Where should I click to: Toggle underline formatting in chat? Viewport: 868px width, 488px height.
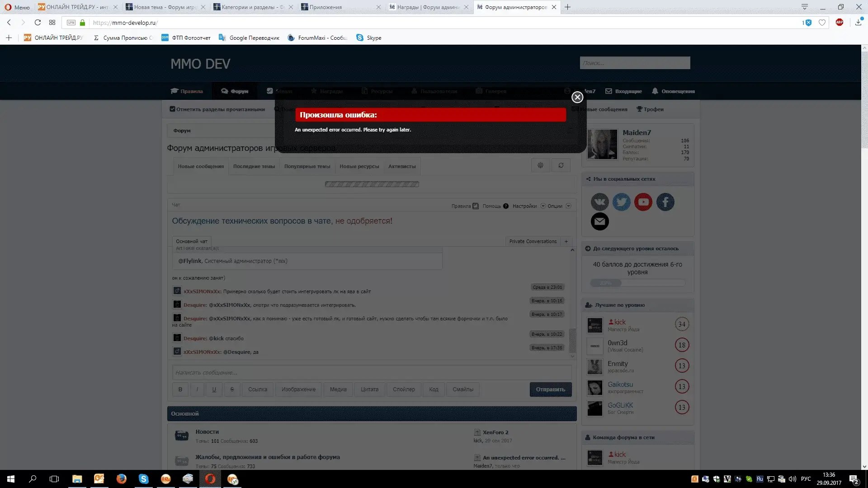214,389
